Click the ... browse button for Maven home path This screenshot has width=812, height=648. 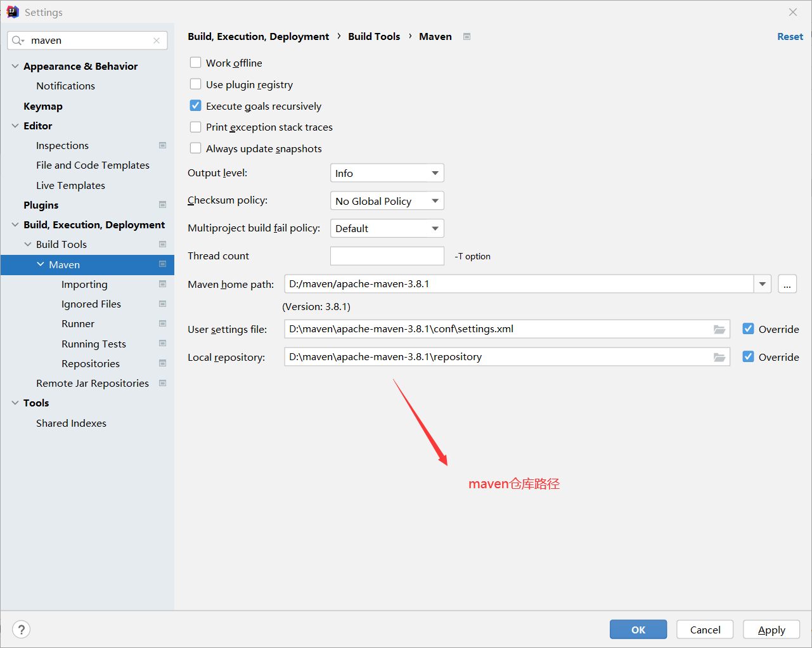[x=787, y=284]
